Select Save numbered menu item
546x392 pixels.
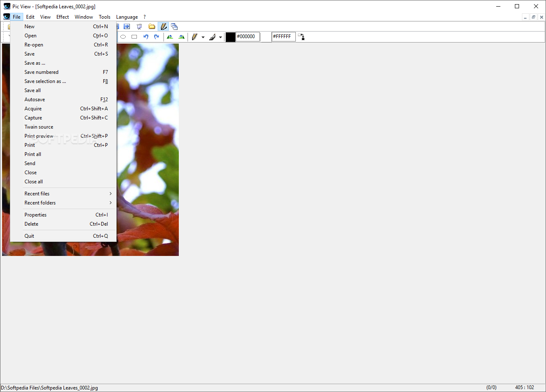point(63,72)
